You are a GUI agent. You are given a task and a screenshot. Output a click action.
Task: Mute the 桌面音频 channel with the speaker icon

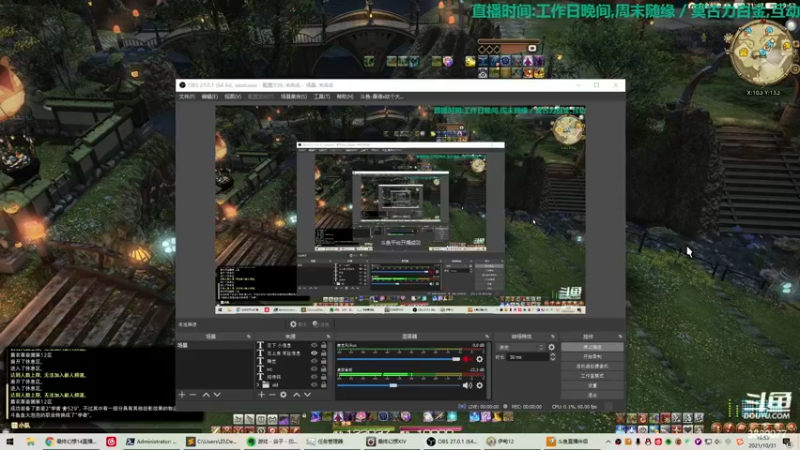coord(467,385)
